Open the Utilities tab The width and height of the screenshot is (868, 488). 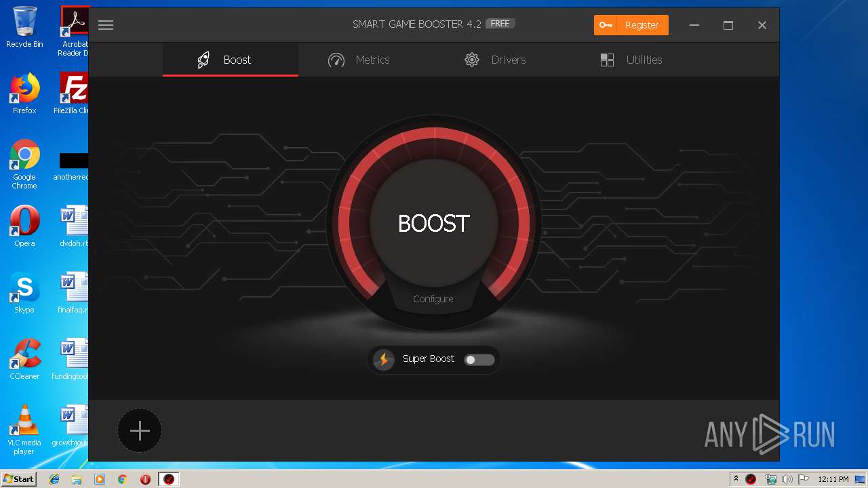pyautogui.click(x=631, y=60)
